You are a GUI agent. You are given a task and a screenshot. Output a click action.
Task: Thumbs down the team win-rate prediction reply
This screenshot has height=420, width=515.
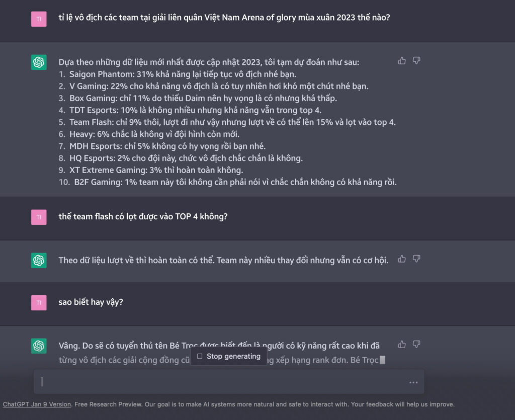416,61
